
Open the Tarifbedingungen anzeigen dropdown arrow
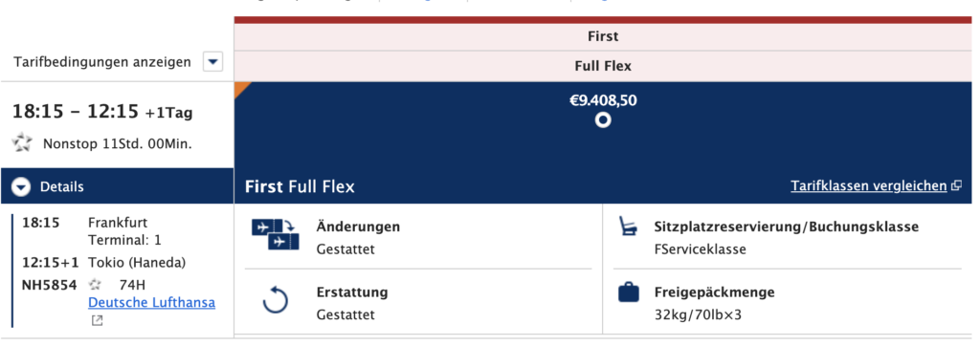coord(213,62)
